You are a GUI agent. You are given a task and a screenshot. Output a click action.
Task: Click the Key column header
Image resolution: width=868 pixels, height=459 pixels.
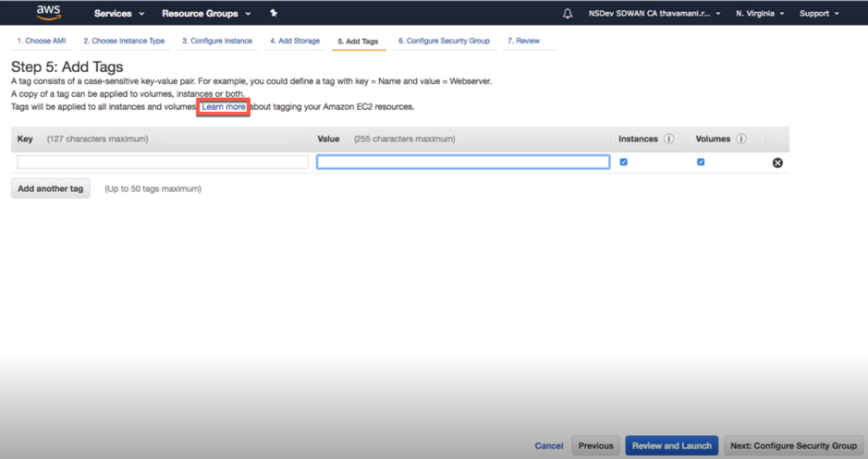coord(25,139)
